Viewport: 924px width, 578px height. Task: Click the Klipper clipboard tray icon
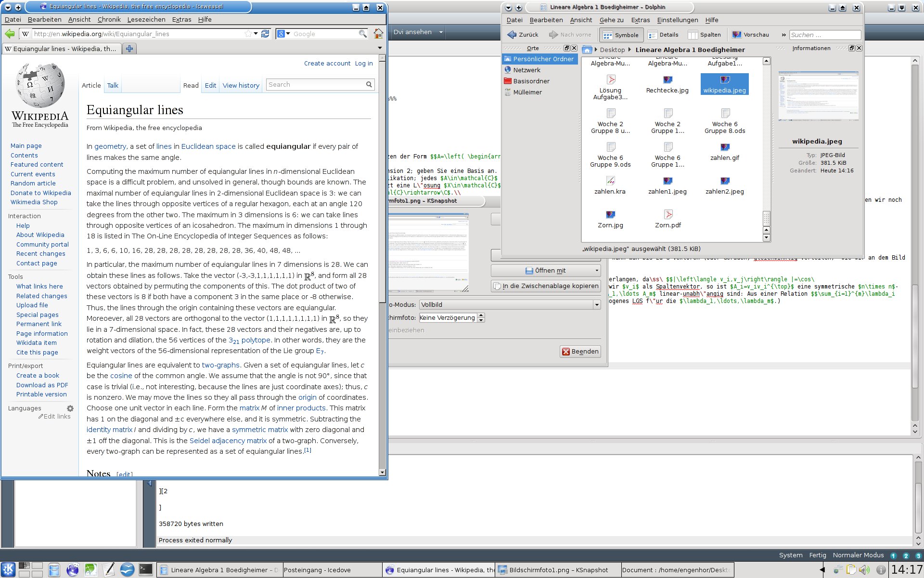pyautogui.click(x=851, y=570)
